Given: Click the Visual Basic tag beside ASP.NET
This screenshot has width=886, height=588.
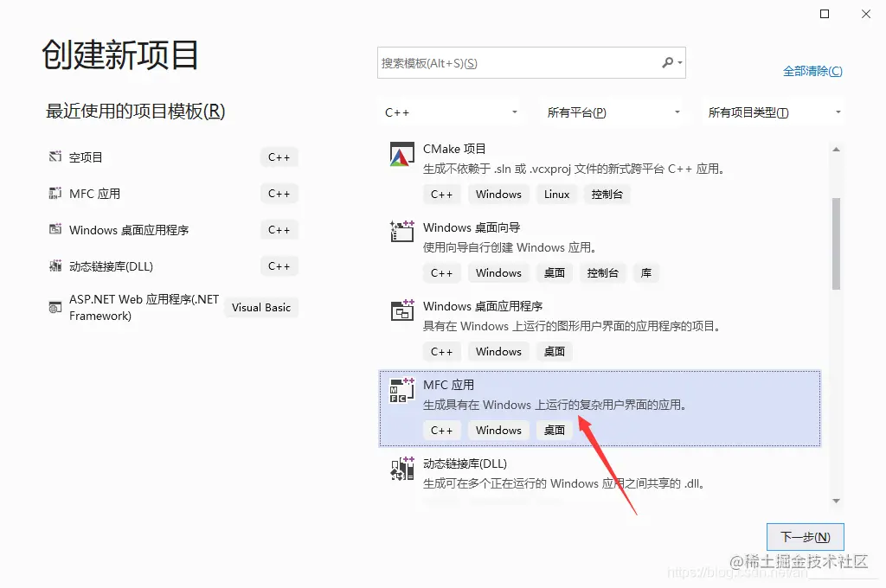Looking at the screenshot, I should click(261, 307).
